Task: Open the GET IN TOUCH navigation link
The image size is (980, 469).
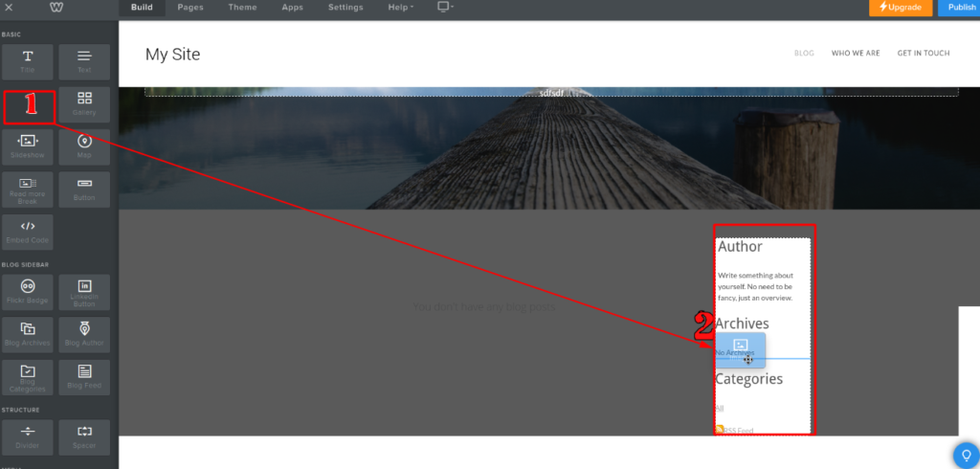Action: [x=924, y=54]
